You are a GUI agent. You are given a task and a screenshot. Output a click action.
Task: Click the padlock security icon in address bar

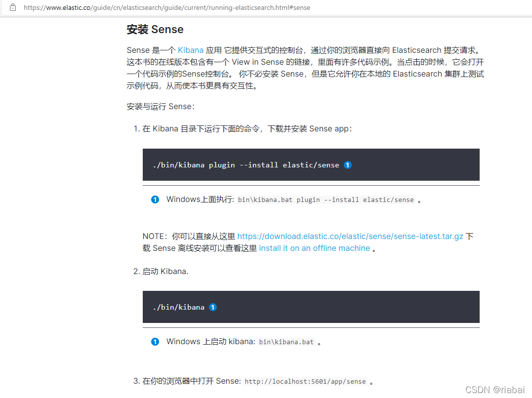(12, 7)
